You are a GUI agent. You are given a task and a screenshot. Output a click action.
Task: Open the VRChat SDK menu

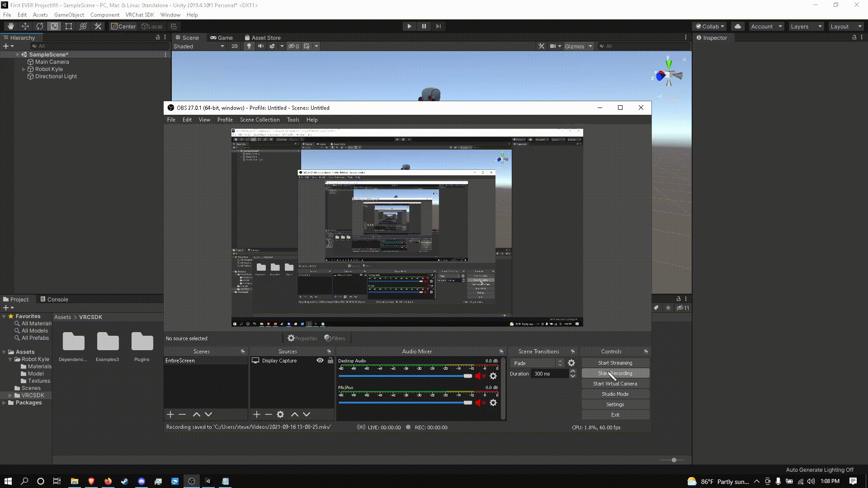(140, 14)
